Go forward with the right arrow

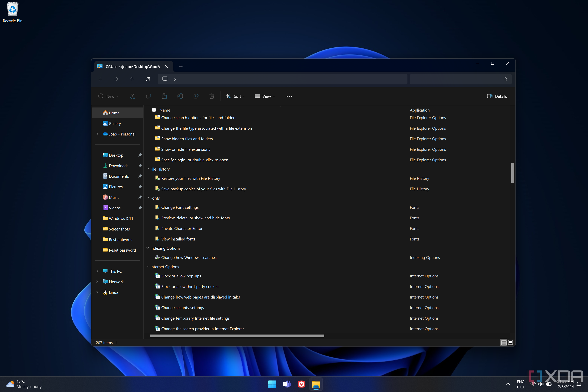(x=116, y=79)
